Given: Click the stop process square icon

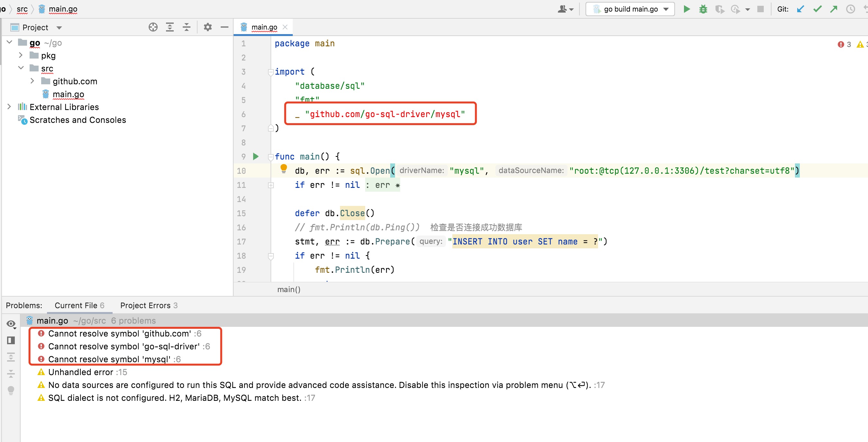Looking at the screenshot, I should (761, 9).
